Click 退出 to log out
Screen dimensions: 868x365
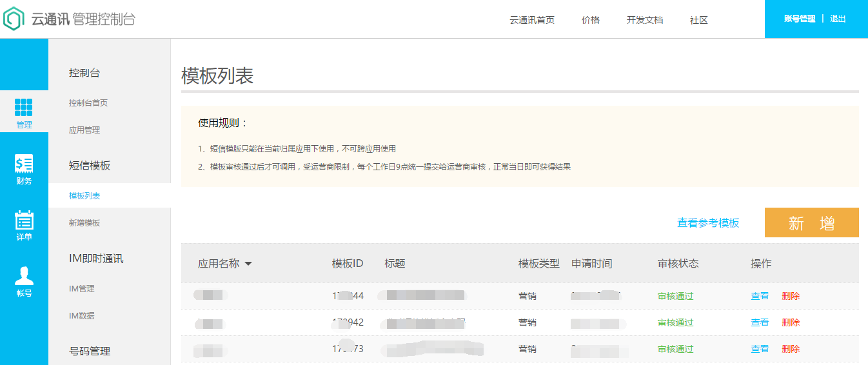click(838, 19)
